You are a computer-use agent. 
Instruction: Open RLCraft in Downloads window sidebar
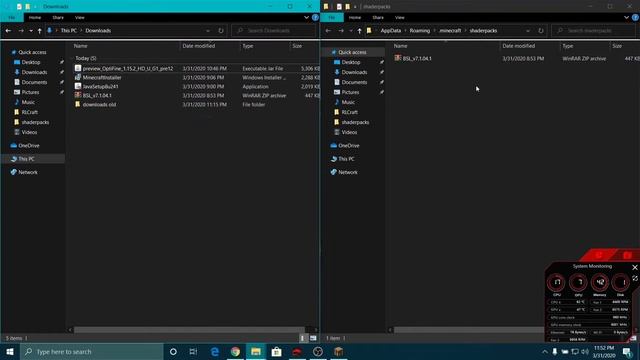pos(29,112)
